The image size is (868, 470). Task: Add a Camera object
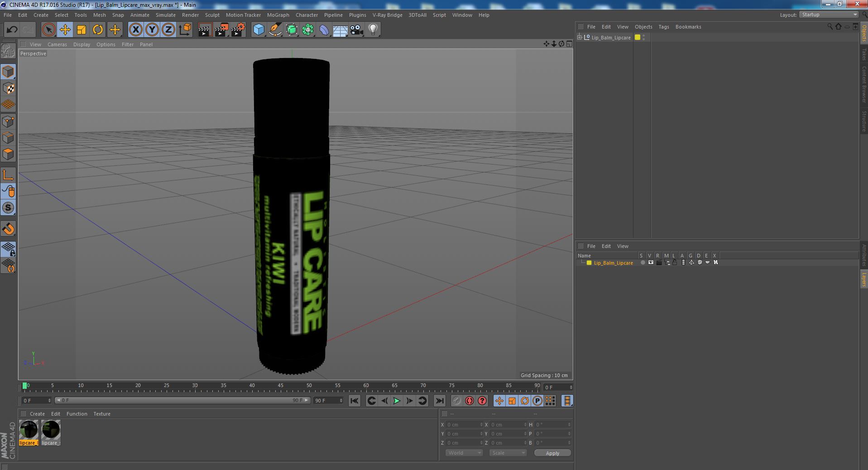pyautogui.click(x=357, y=30)
